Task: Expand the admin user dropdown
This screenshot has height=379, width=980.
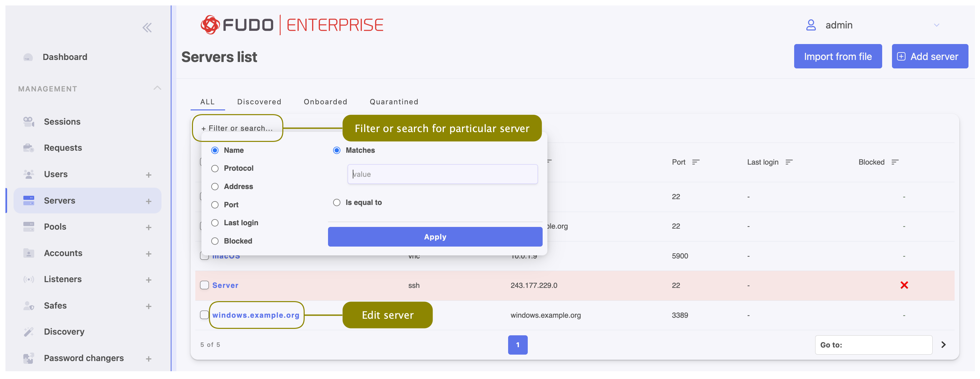Action: click(x=937, y=25)
